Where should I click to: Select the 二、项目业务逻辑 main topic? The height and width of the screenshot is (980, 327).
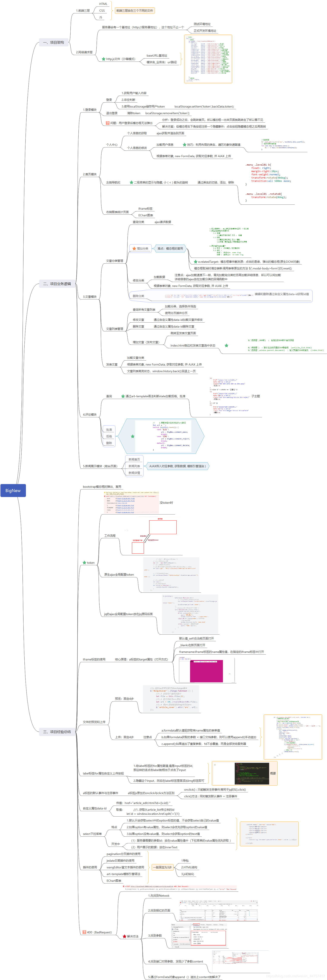[57, 284]
